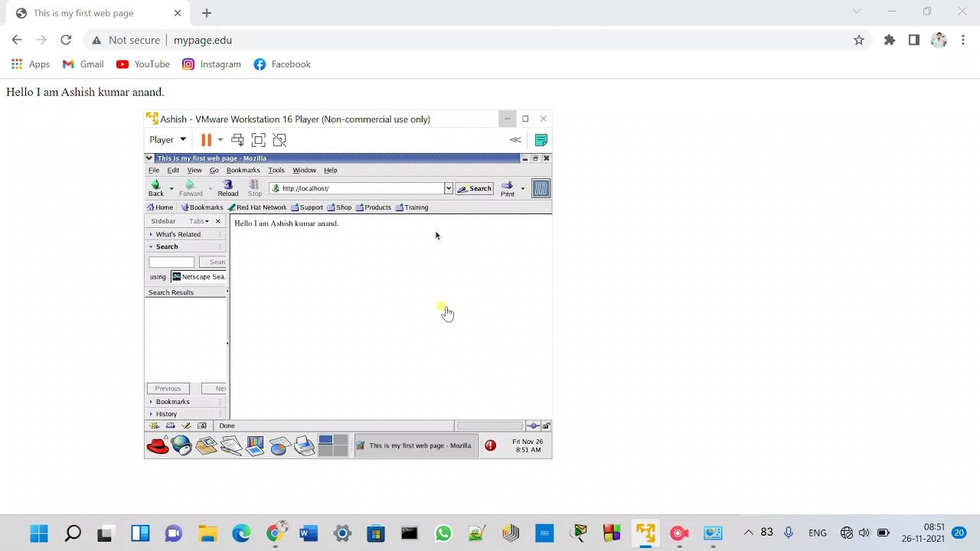Open Mozilla Tools menu
This screenshot has width=980, height=551.
coord(276,170)
